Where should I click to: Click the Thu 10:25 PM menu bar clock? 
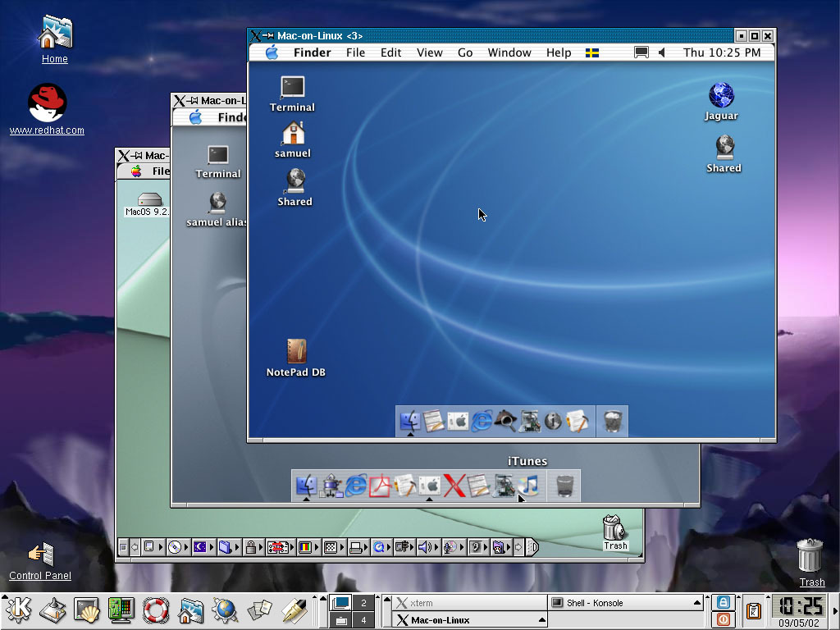pos(722,52)
